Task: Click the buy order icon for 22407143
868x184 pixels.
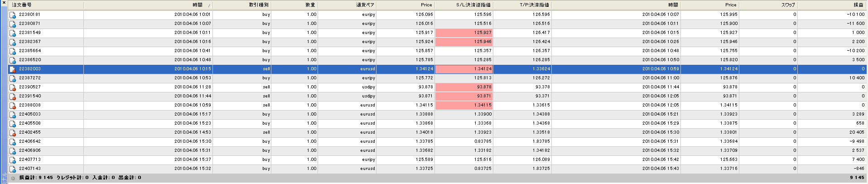Action: click(x=13, y=169)
